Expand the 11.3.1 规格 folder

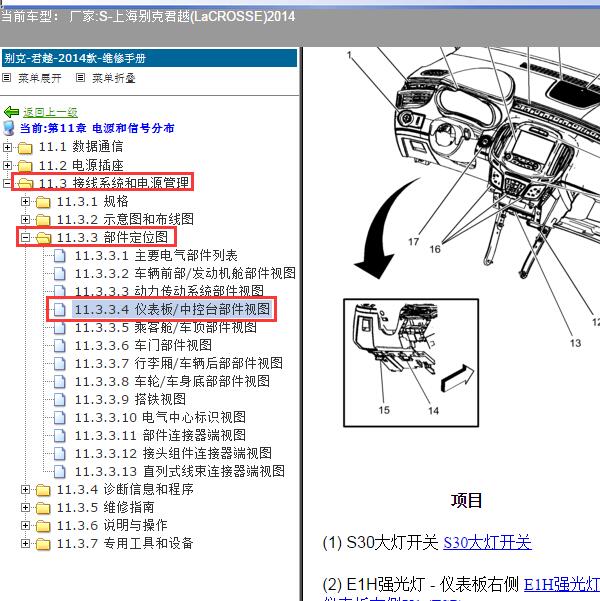(x=25, y=201)
